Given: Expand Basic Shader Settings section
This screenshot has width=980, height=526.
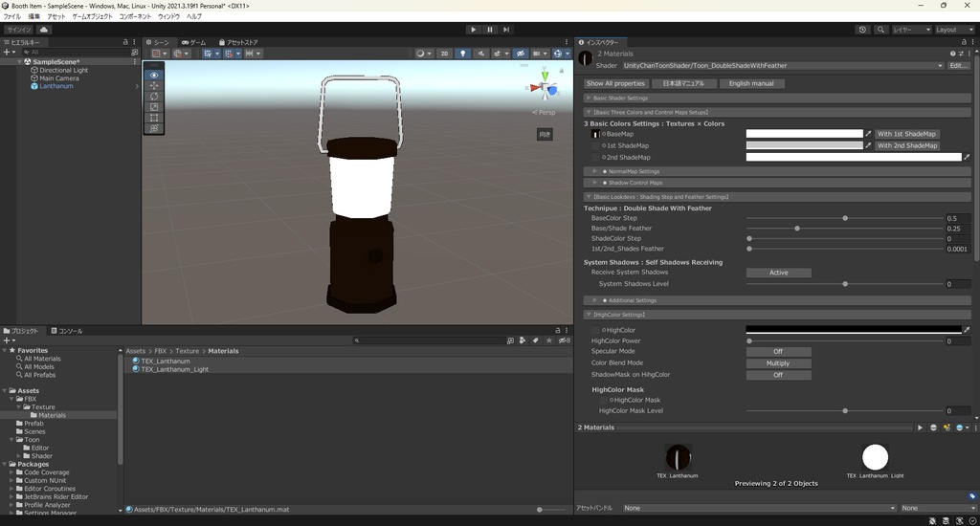Looking at the screenshot, I should tap(620, 98).
